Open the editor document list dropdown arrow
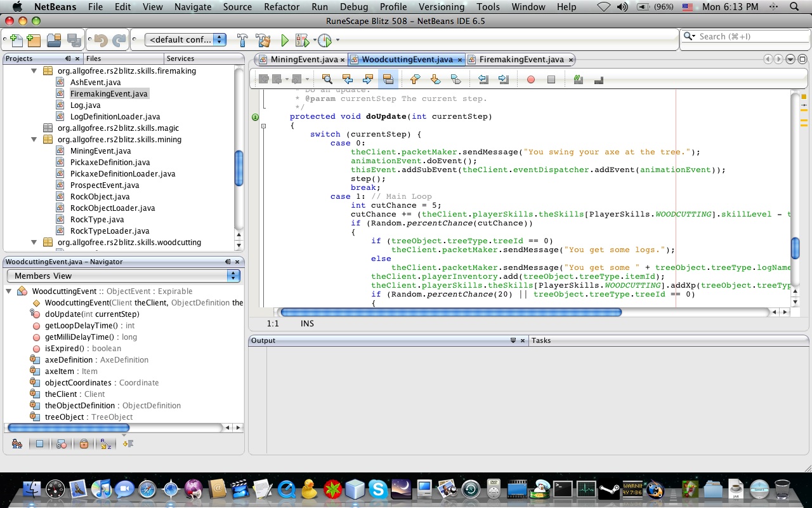Image resolution: width=812 pixels, height=508 pixels. [x=790, y=59]
